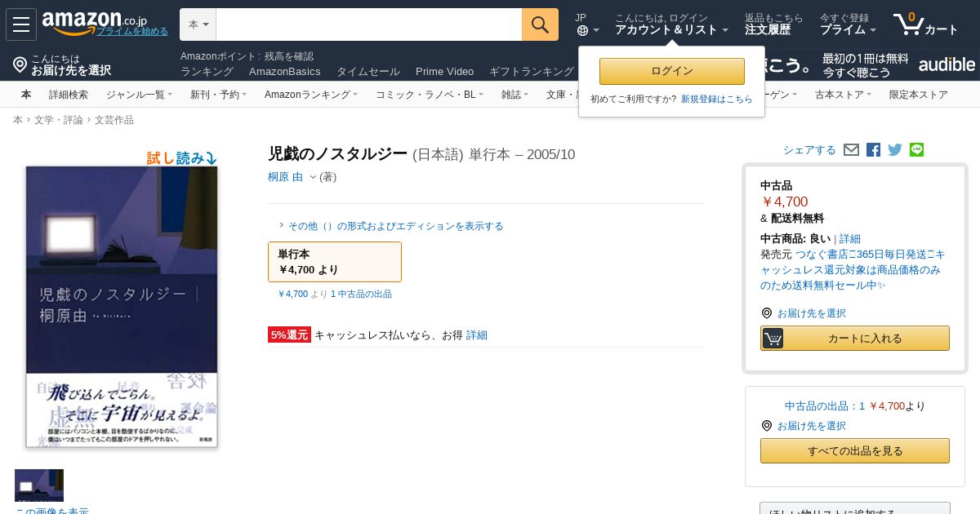Open 中古品の出品:1 link
Viewport: 980px width, 514px height.
tap(825, 406)
